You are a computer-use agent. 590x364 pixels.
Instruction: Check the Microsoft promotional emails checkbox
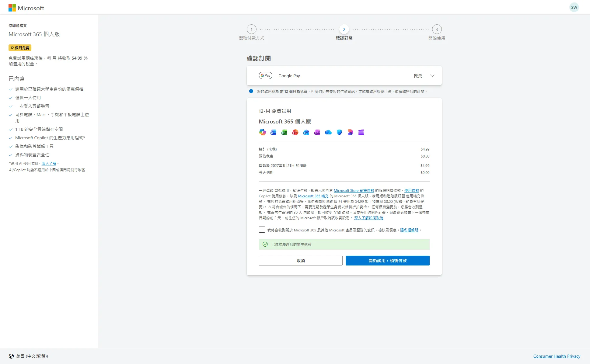point(262,230)
